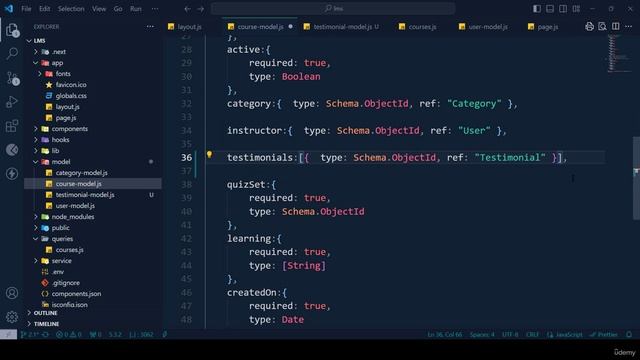Expand the node_modules folder
Screen dimensions: 640x360
36,217
